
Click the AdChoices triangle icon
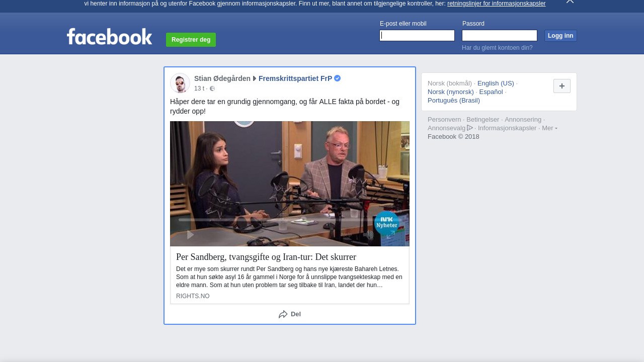(470, 128)
